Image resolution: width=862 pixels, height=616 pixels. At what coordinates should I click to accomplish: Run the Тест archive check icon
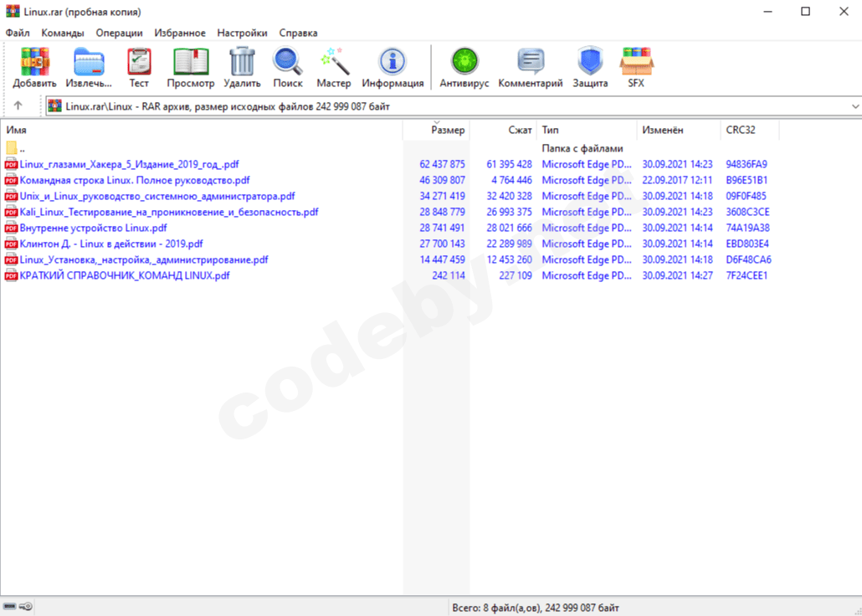click(x=139, y=61)
